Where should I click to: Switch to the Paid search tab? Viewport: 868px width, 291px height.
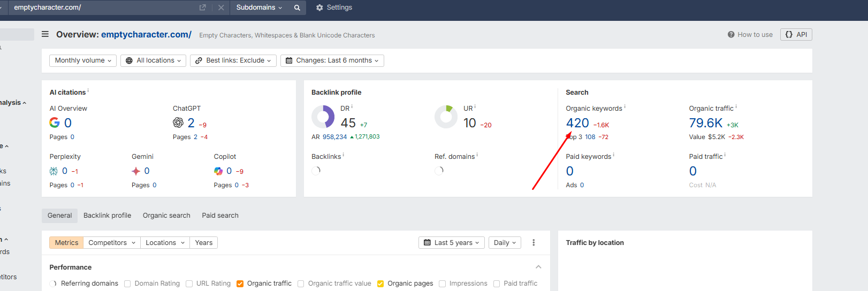tap(220, 216)
